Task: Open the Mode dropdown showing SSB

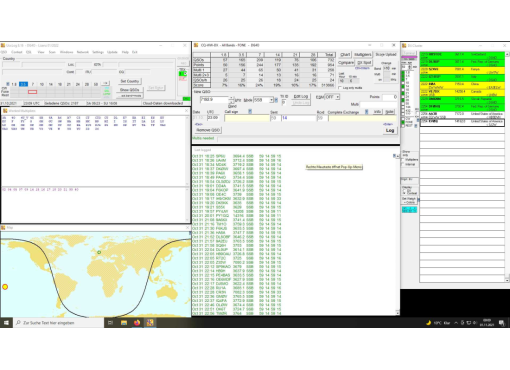Action: click(263, 100)
